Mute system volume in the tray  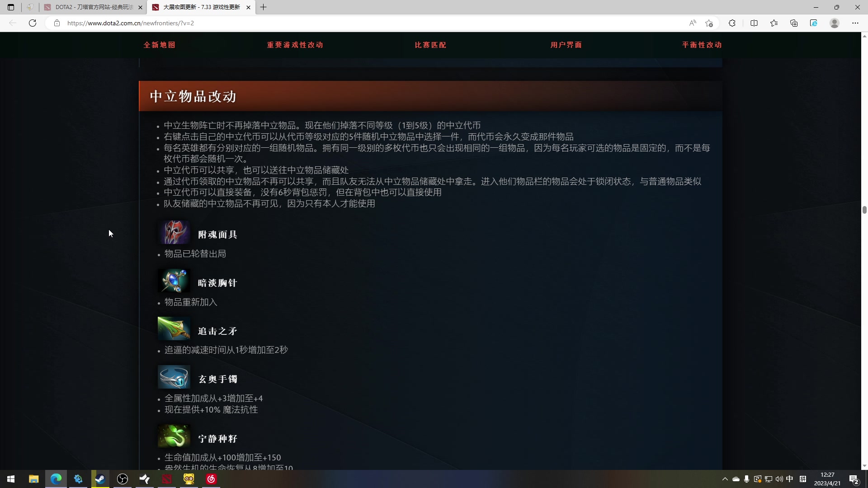point(779,480)
